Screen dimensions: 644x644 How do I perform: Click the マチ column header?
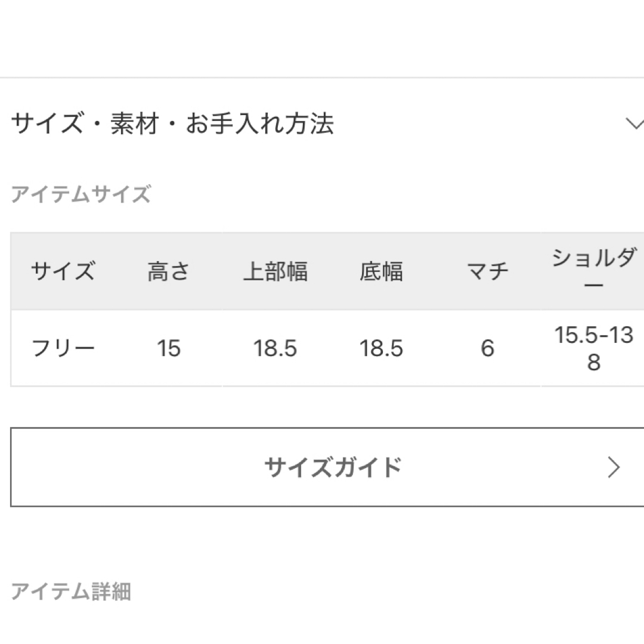488,271
